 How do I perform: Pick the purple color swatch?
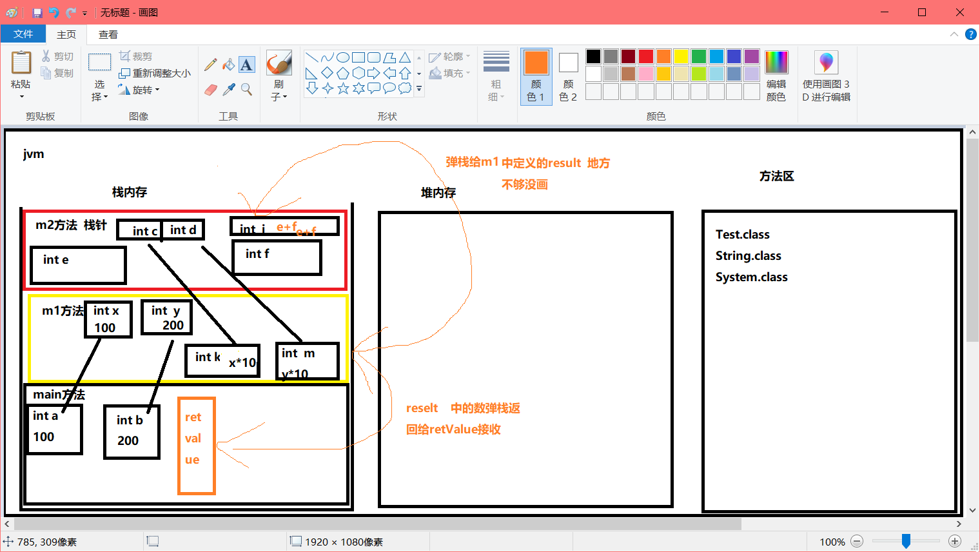click(752, 57)
